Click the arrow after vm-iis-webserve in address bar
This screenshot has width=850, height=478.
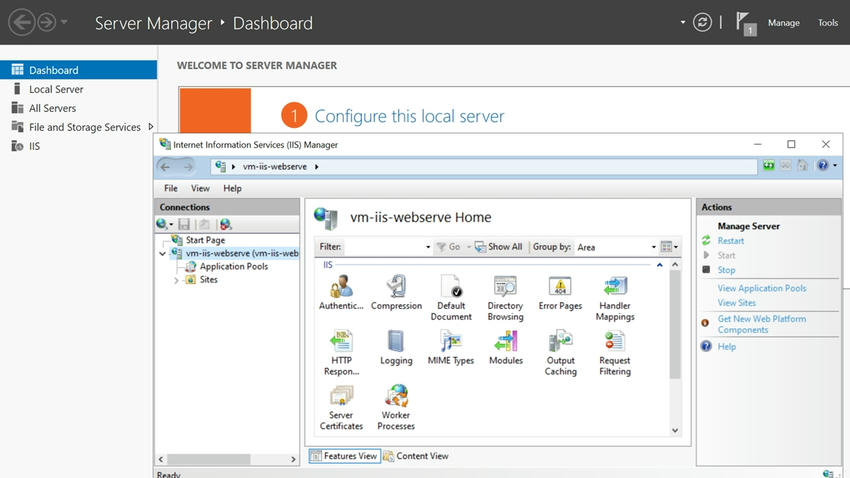[317, 167]
